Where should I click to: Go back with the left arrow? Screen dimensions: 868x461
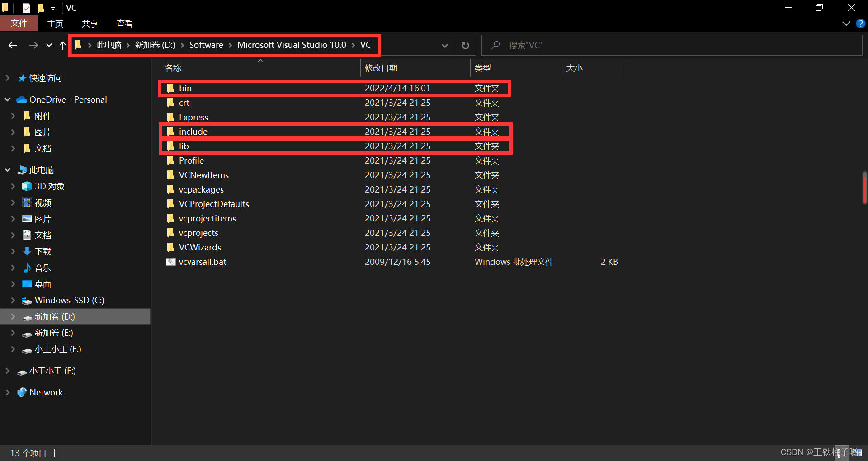13,45
